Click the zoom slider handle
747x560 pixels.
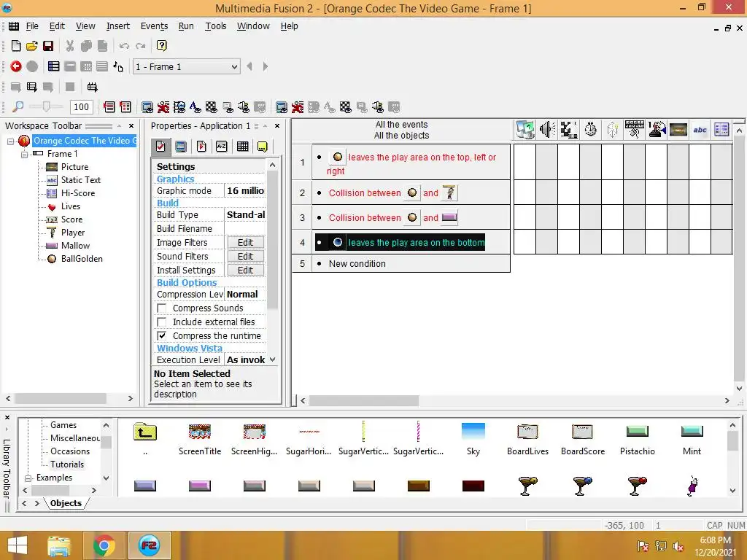(46, 107)
